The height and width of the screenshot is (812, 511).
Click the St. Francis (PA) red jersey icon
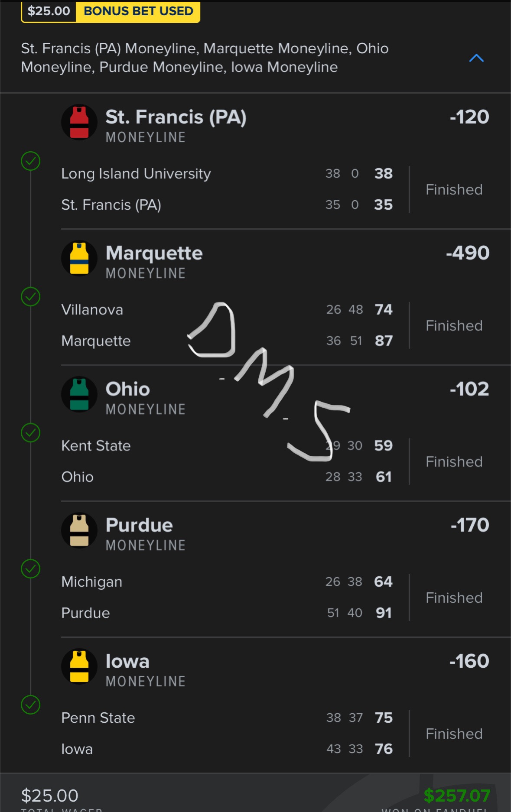click(x=79, y=122)
